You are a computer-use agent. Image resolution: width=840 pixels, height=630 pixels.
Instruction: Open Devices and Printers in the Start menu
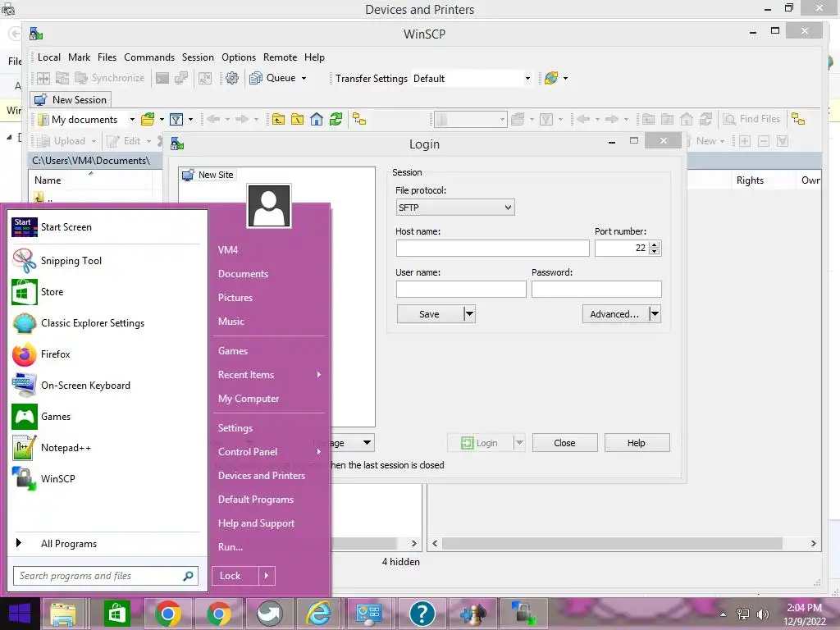[x=262, y=476]
